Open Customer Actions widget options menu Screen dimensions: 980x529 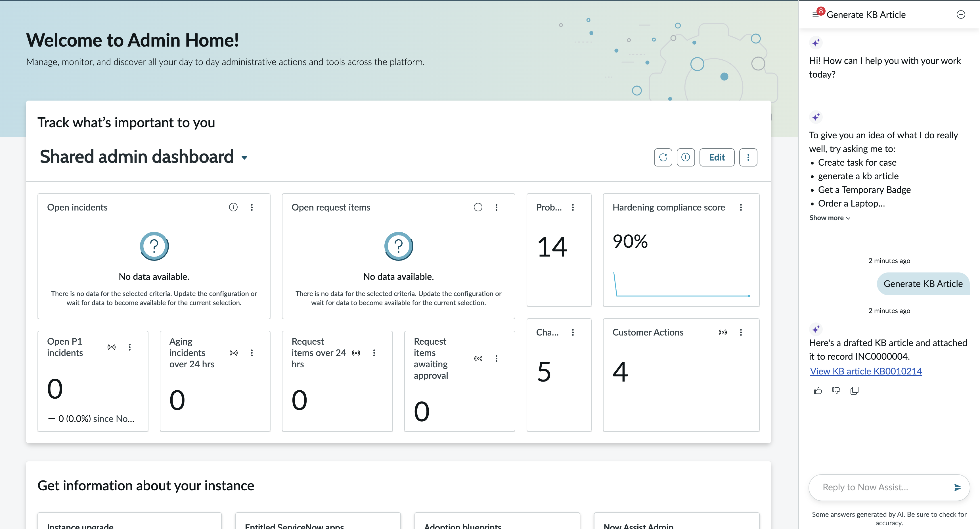tap(740, 332)
